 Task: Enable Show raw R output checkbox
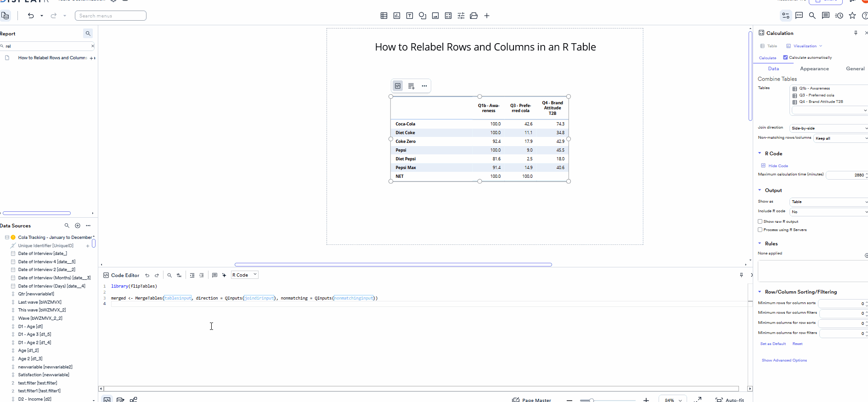point(760,221)
